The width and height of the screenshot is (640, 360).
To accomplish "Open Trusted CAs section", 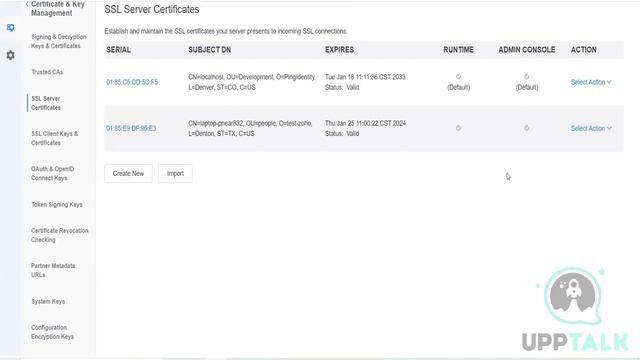I will (47, 72).
